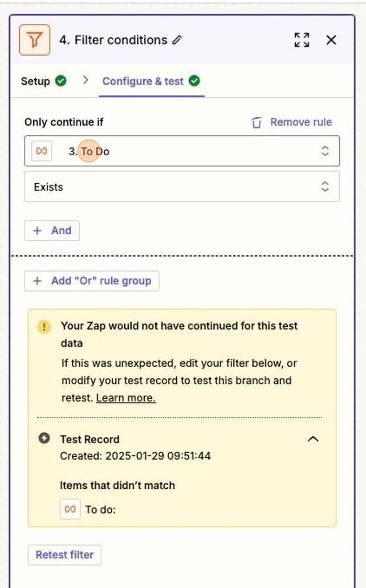The image size is (366, 588).
Task: Expand the step to fullscreen view
Action: (x=302, y=39)
